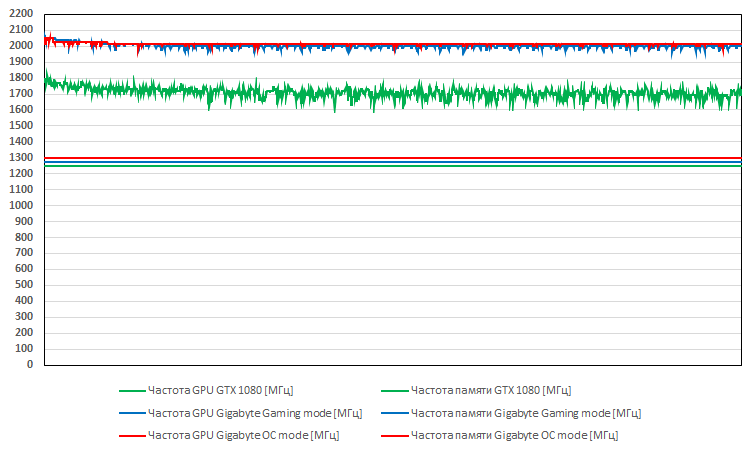Select legend label Частота GPU GTX 1080 [МГц]

[220, 390]
